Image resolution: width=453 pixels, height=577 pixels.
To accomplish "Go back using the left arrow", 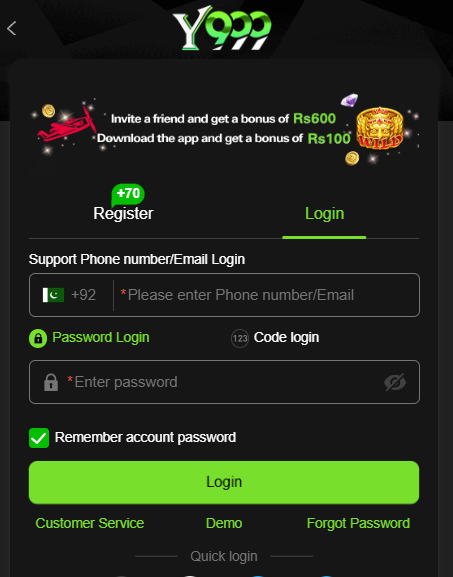I will [x=12, y=28].
